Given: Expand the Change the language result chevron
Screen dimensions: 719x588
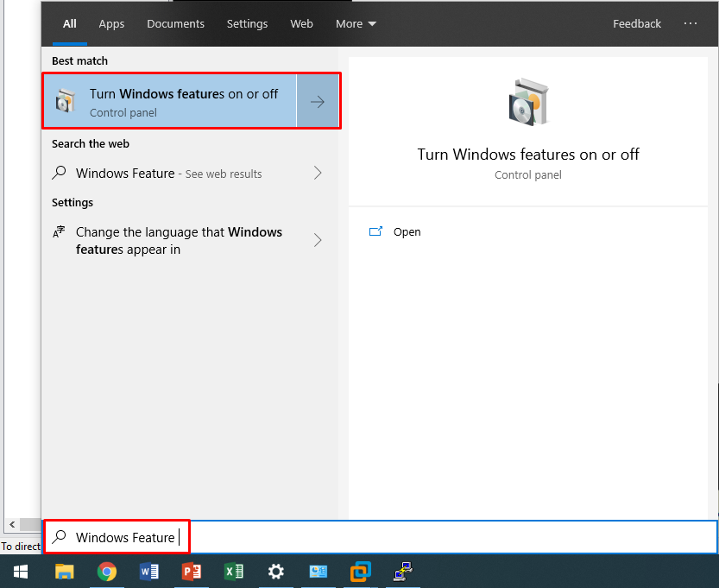Looking at the screenshot, I should (318, 241).
